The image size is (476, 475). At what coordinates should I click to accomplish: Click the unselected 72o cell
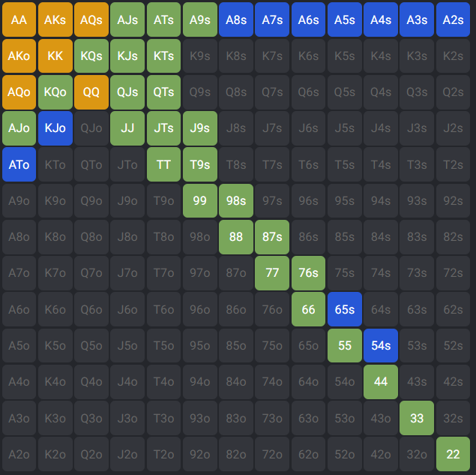tap(272, 454)
